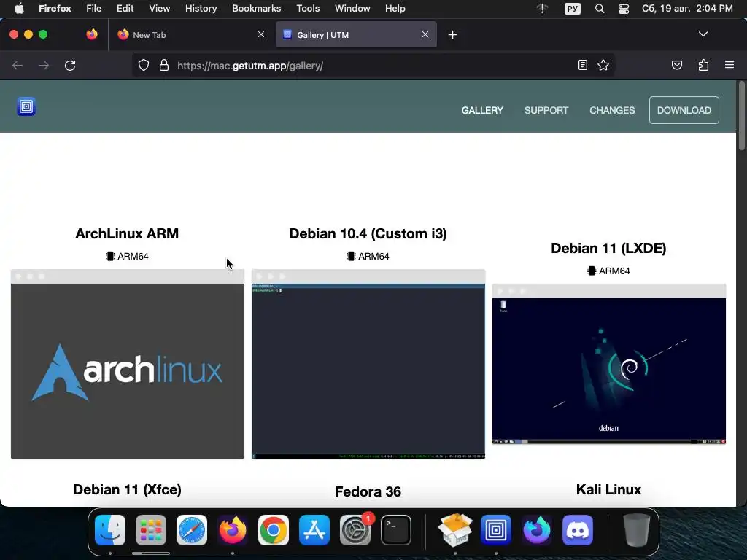Open the GALLERY nav link
Viewport: 747px width, 560px height.
(482, 111)
